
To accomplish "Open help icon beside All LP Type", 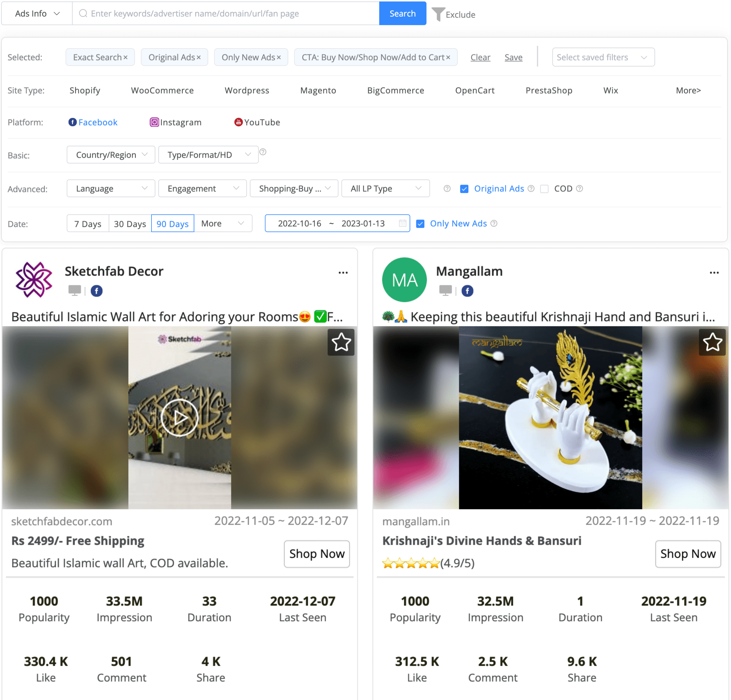I will coord(447,188).
